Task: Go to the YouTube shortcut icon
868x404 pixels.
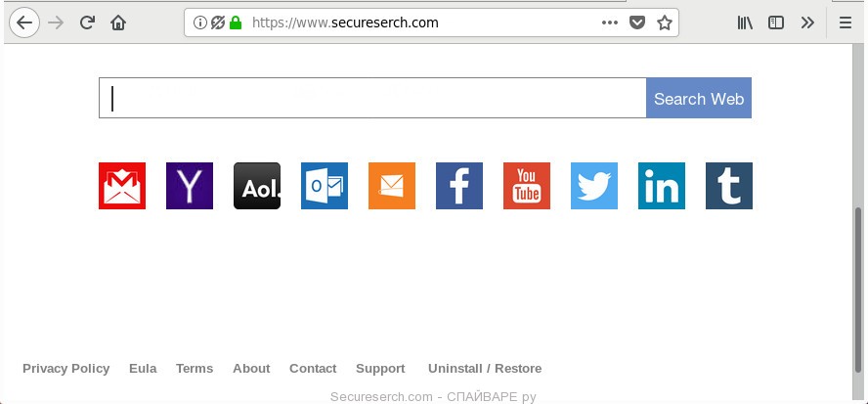Action: pos(527,186)
